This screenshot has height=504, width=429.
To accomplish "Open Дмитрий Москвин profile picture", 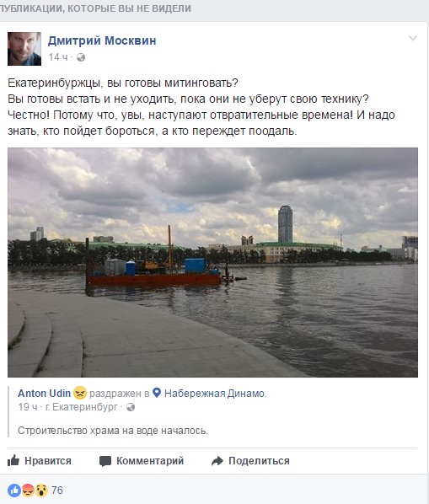I will (x=24, y=49).
